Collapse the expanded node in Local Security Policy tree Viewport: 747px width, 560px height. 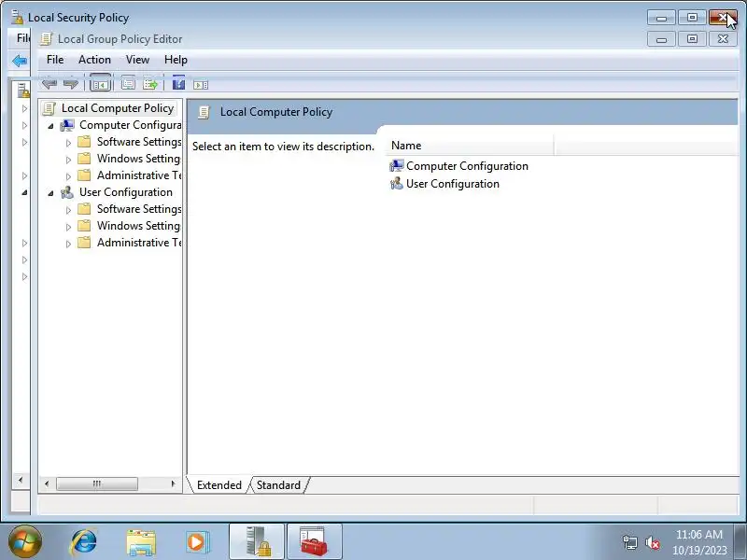pyautogui.click(x=24, y=192)
